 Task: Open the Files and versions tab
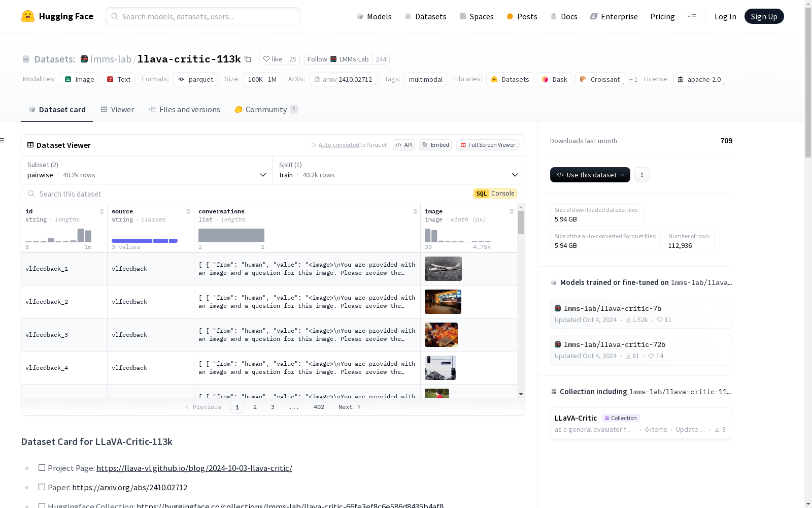184,110
